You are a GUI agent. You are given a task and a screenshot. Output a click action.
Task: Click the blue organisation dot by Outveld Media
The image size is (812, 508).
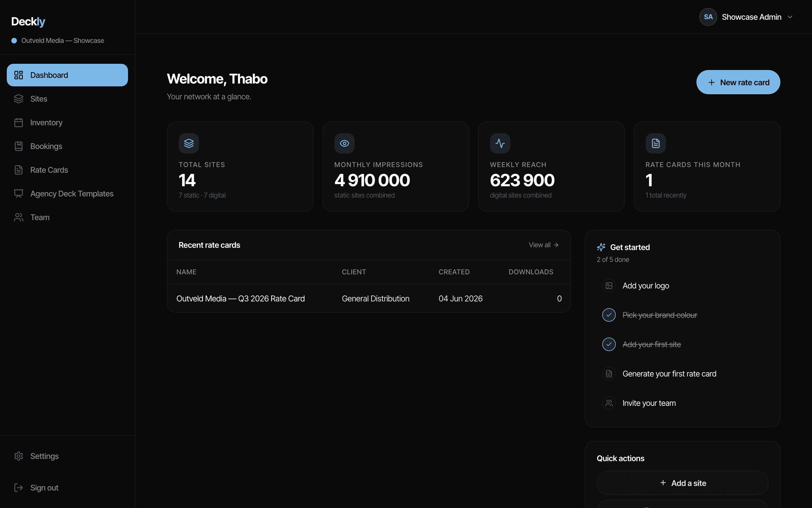[14, 41]
